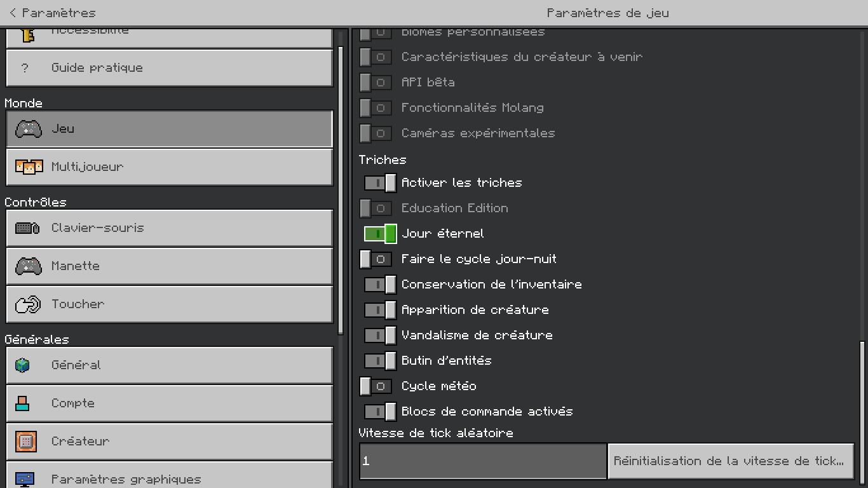Enable the Cycle météo switch
The image size is (868, 488).
click(376, 386)
